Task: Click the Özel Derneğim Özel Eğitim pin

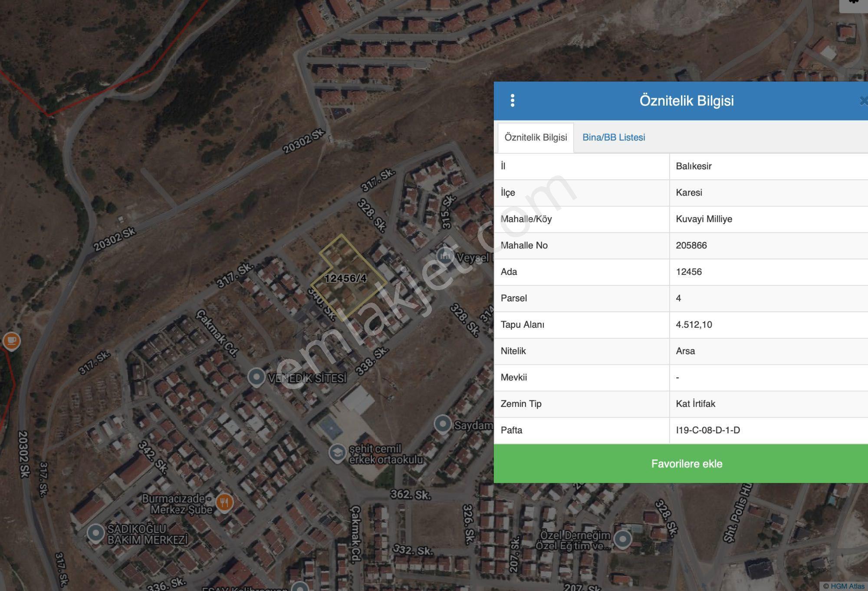Action: (x=623, y=539)
